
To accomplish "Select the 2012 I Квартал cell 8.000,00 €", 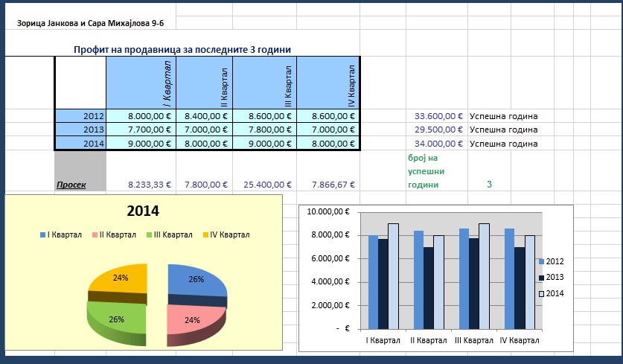I will pos(141,116).
